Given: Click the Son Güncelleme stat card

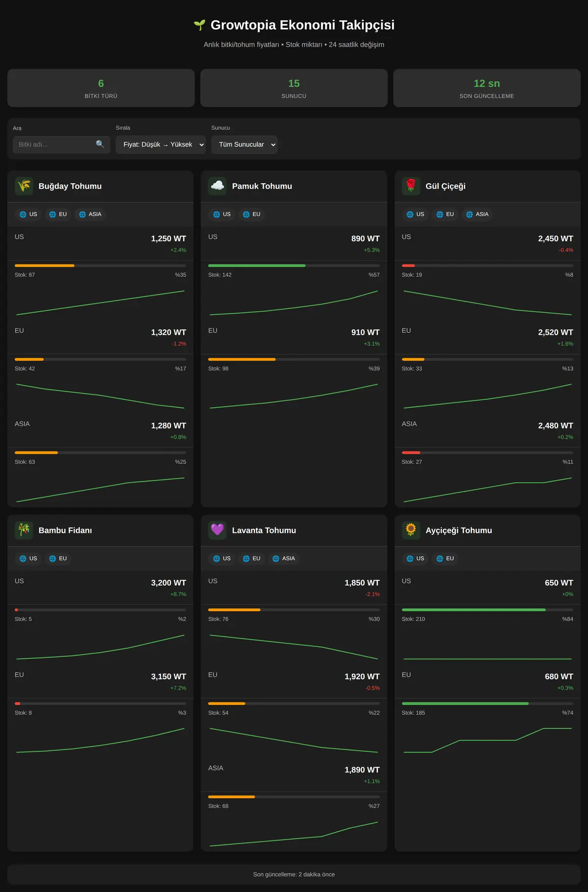Looking at the screenshot, I should point(487,88).
